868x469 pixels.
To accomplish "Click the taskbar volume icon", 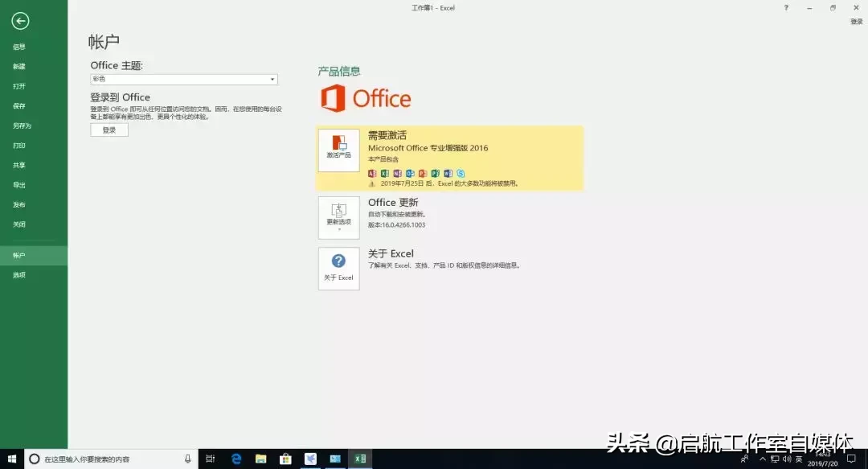I will point(787,459).
